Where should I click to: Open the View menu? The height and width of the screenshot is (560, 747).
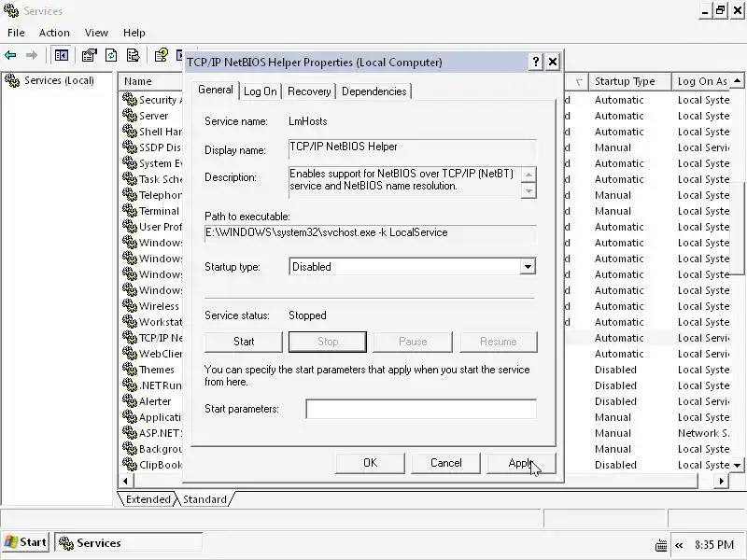click(x=96, y=33)
